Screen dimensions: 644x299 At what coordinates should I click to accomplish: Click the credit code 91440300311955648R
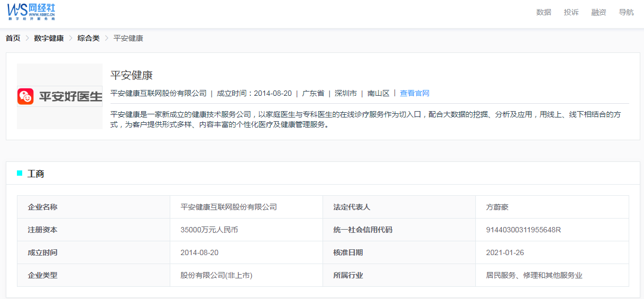pyautogui.click(x=523, y=230)
